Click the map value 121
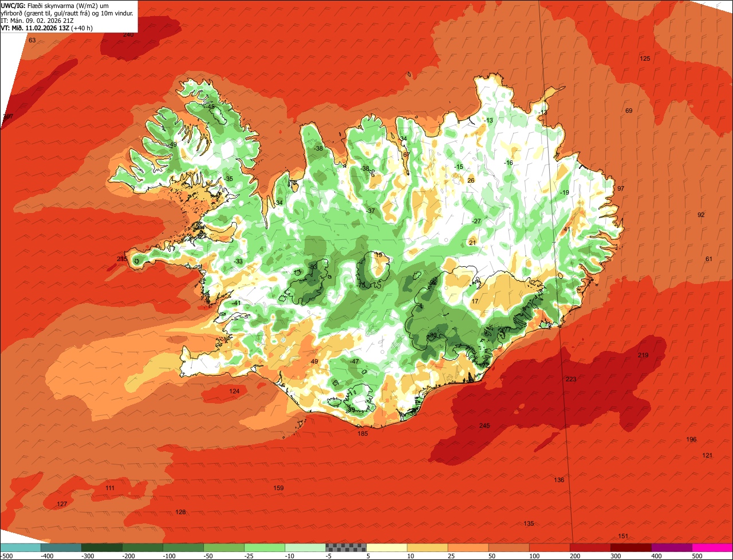 707,455
